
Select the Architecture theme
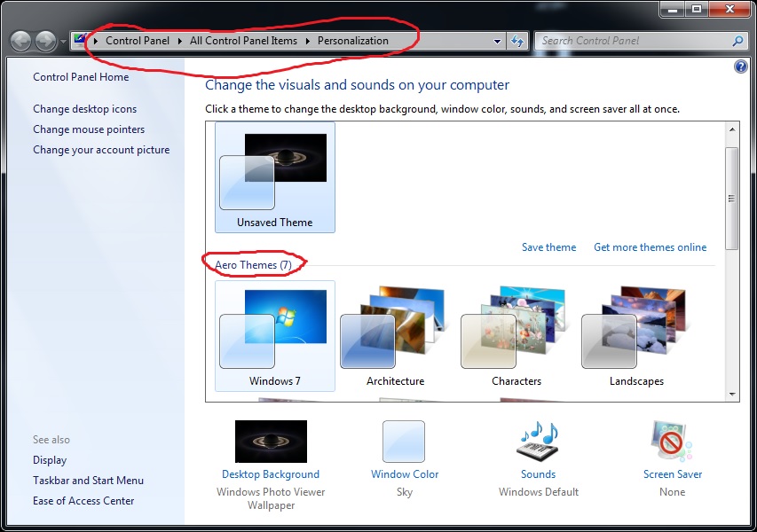pyautogui.click(x=396, y=336)
